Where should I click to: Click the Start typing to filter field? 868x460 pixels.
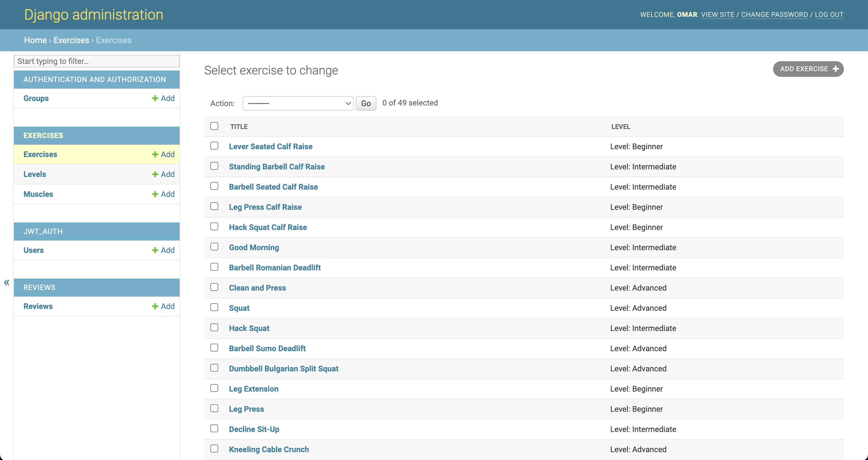pos(97,61)
